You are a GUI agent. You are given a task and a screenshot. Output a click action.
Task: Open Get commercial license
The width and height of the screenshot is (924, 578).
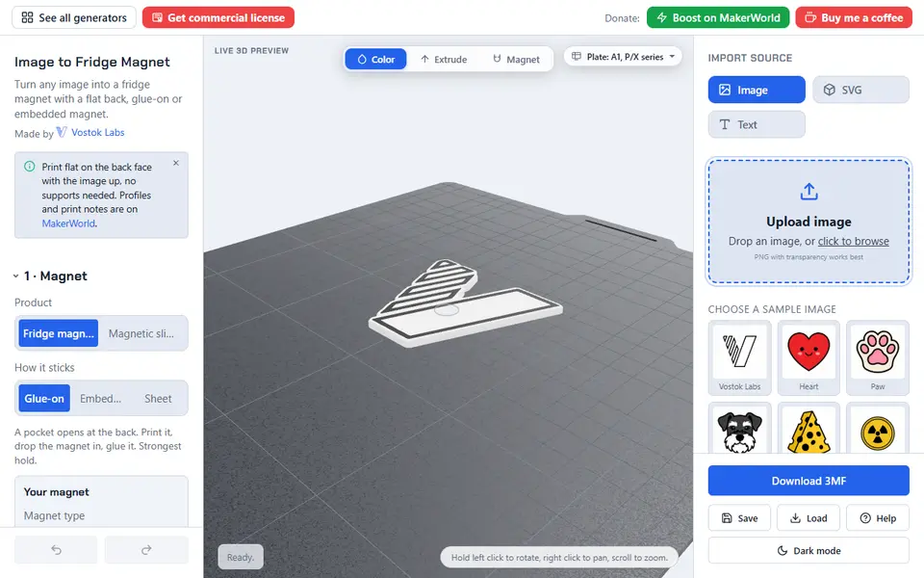point(218,17)
